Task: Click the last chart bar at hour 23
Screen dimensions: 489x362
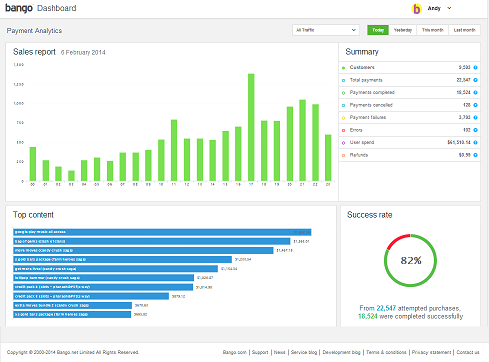Action: click(x=328, y=158)
